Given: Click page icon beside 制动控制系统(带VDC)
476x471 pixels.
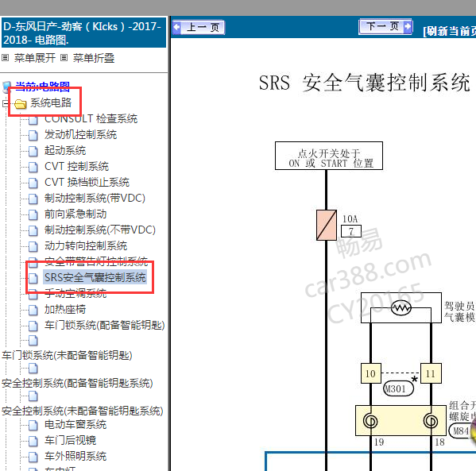Looking at the screenshot, I should click(33, 199).
